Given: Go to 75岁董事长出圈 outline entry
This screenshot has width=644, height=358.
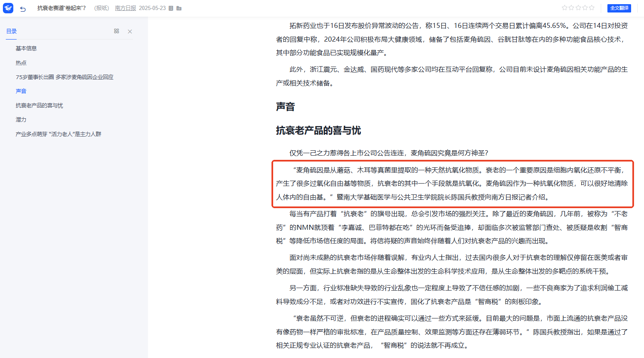Looking at the screenshot, I should [64, 77].
